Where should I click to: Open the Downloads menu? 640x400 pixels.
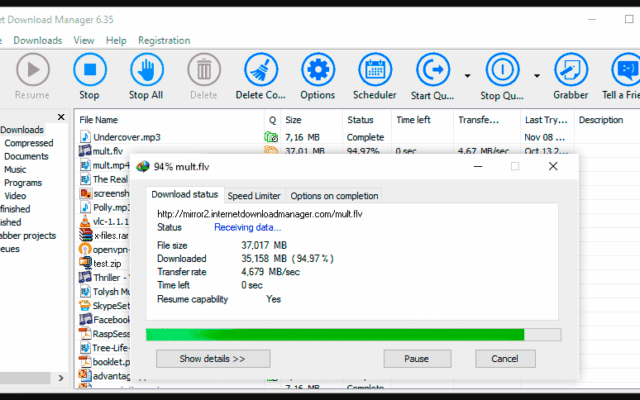point(38,40)
